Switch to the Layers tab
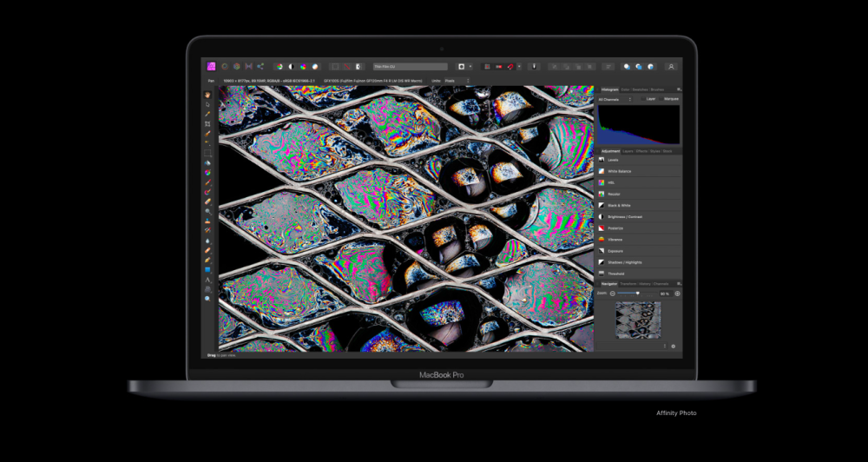The width and height of the screenshot is (868, 462). point(628,151)
